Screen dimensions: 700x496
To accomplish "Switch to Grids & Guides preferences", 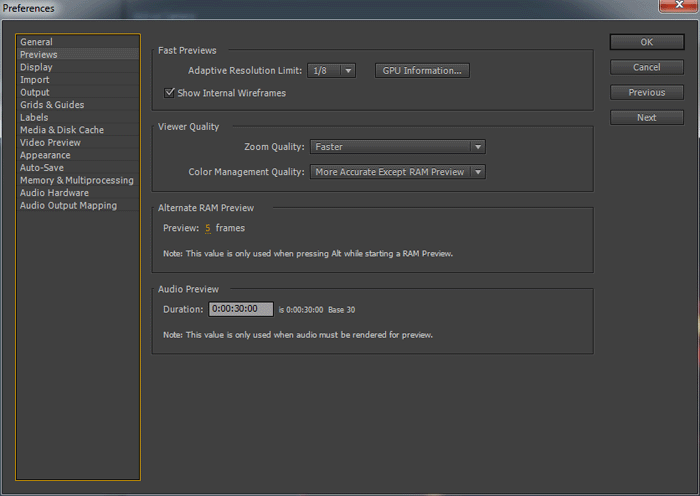I will tap(52, 105).
